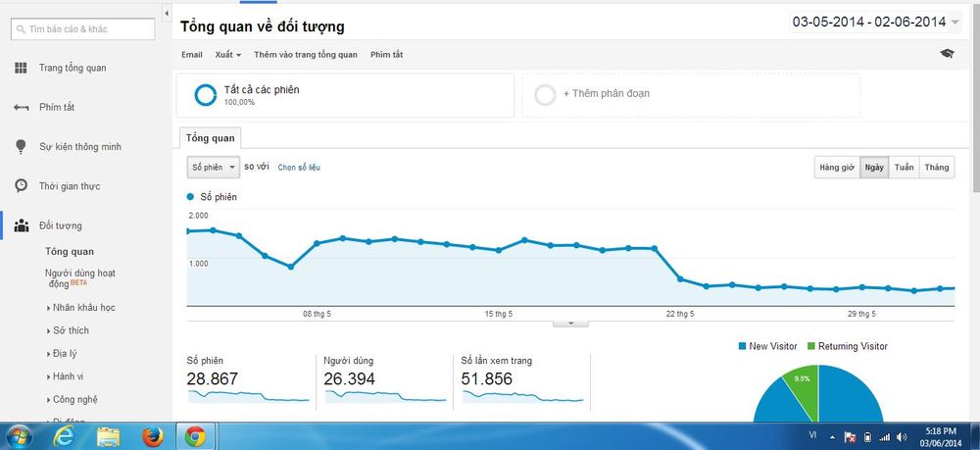Click the Sự kiện thông minh lightbulb icon
The image size is (980, 450).
(x=21, y=147)
